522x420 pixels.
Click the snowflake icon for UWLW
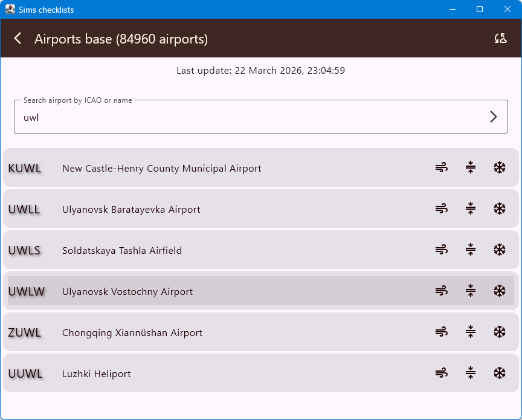coord(500,291)
